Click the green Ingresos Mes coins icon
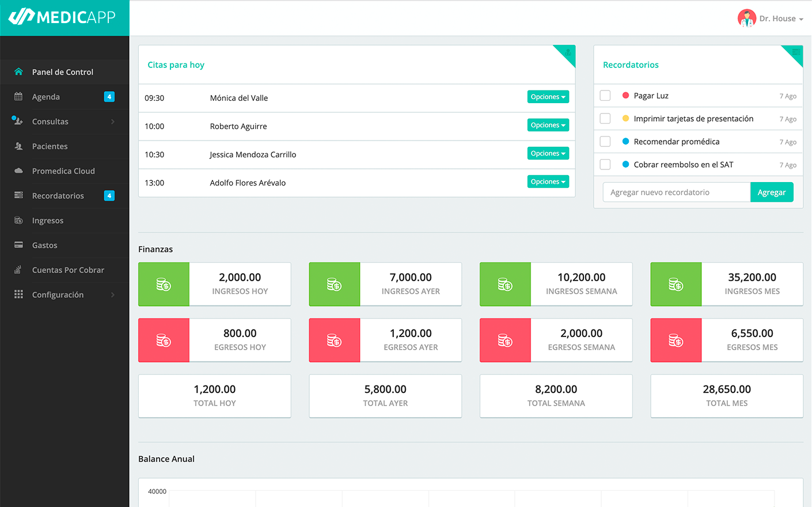This screenshot has width=812, height=507. click(x=676, y=285)
